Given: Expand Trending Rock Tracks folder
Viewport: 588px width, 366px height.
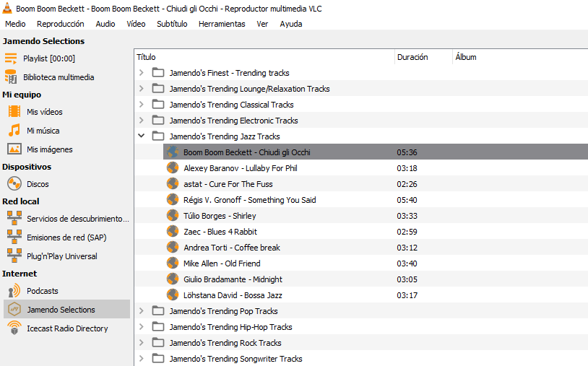Looking at the screenshot, I should tap(142, 342).
